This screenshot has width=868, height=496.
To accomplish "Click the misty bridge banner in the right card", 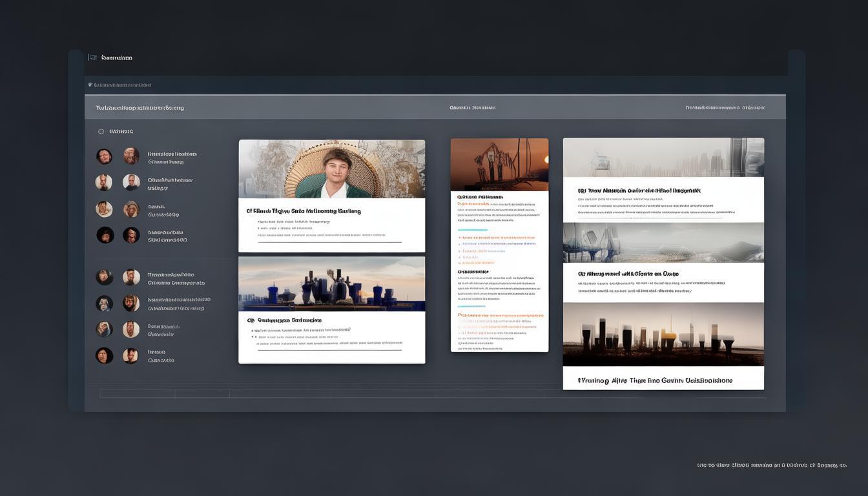I will [663, 242].
